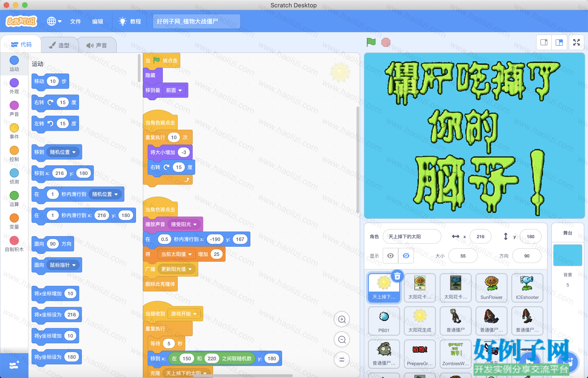
Task: Zoom in the code workspace
Action: click(x=342, y=319)
